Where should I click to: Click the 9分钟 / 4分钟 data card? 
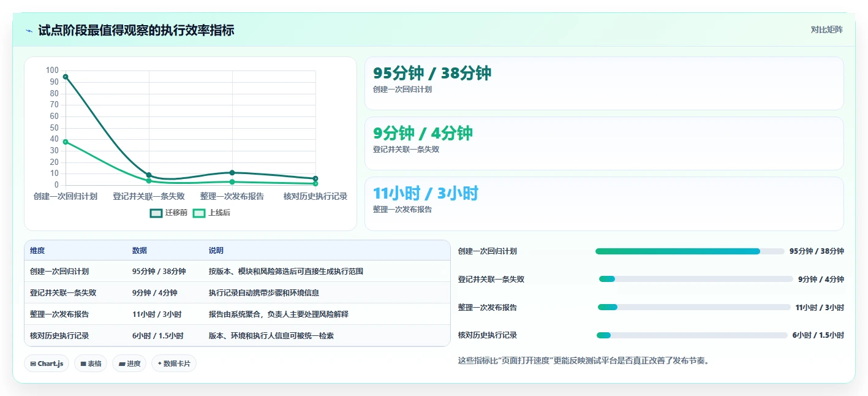604,143
